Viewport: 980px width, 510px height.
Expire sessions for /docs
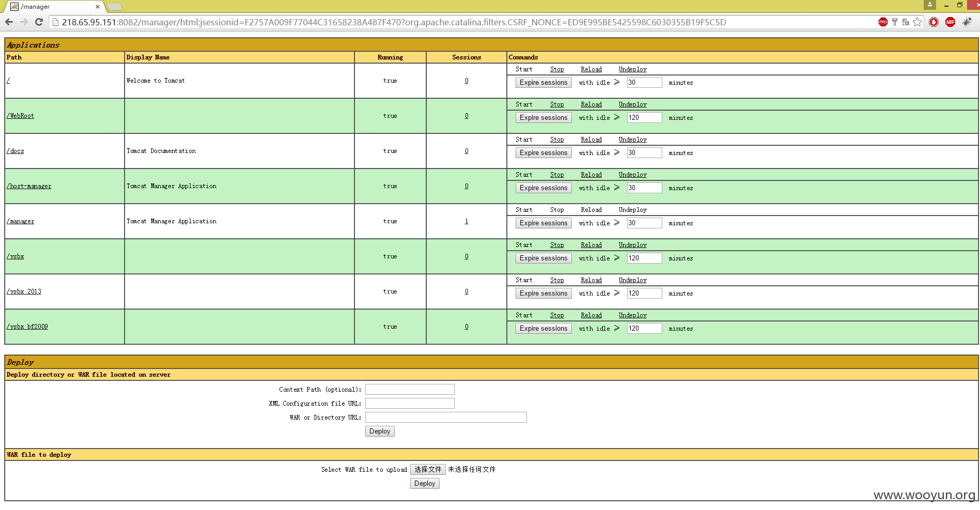coord(543,153)
